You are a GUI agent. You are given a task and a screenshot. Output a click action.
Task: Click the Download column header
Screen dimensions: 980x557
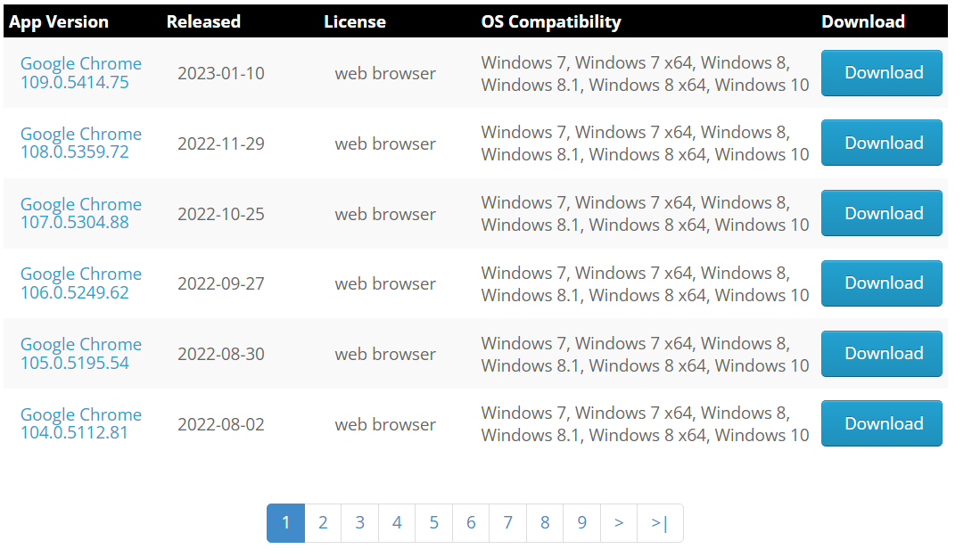point(863,22)
